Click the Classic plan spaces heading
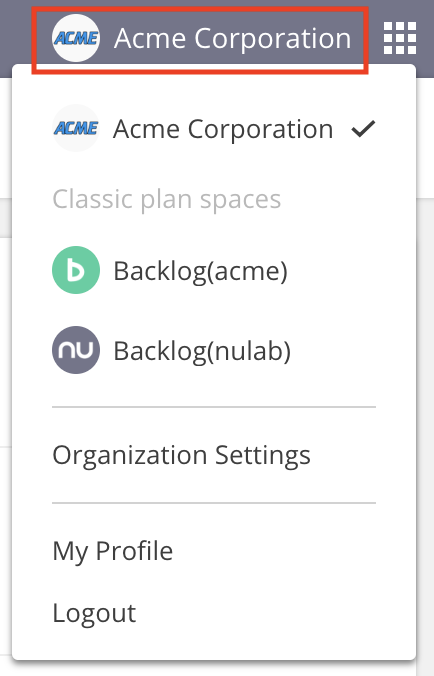The width and height of the screenshot is (434, 676). click(167, 199)
